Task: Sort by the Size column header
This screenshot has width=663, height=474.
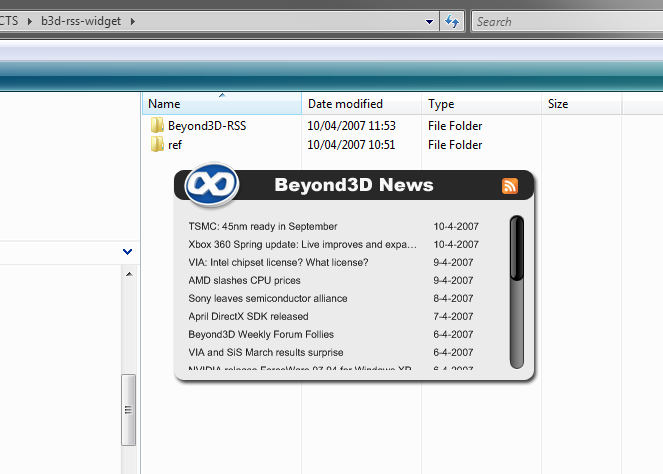Action: coord(581,104)
